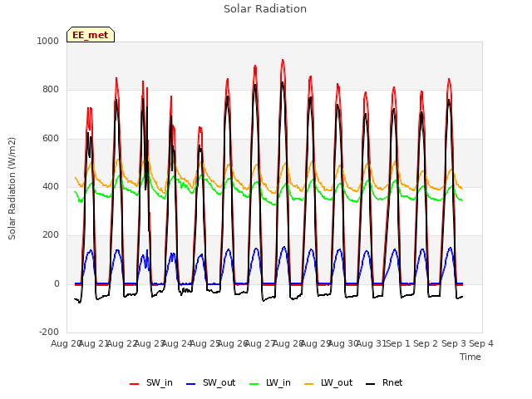Click the Sep 1 x-axis tick label
532x399 pixels.
click(398, 343)
